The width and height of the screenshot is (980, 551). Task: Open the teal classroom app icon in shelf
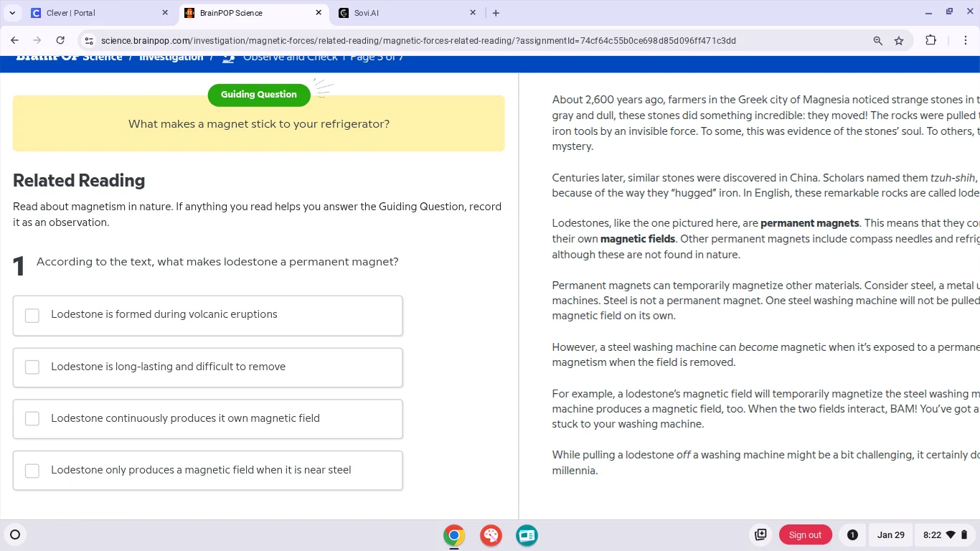527,535
